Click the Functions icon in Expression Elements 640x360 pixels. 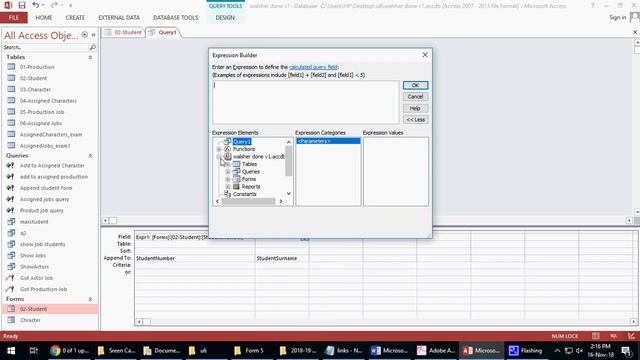[x=228, y=149]
